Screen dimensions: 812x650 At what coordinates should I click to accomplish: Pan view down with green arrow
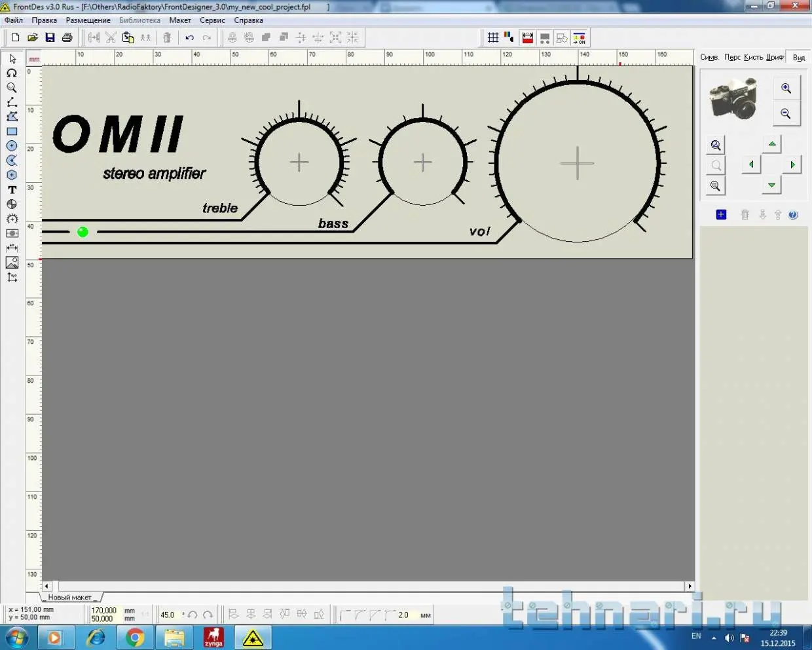tap(772, 185)
